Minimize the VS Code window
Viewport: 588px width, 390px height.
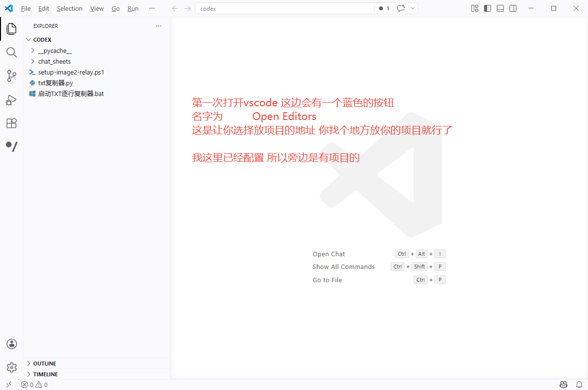pos(531,8)
